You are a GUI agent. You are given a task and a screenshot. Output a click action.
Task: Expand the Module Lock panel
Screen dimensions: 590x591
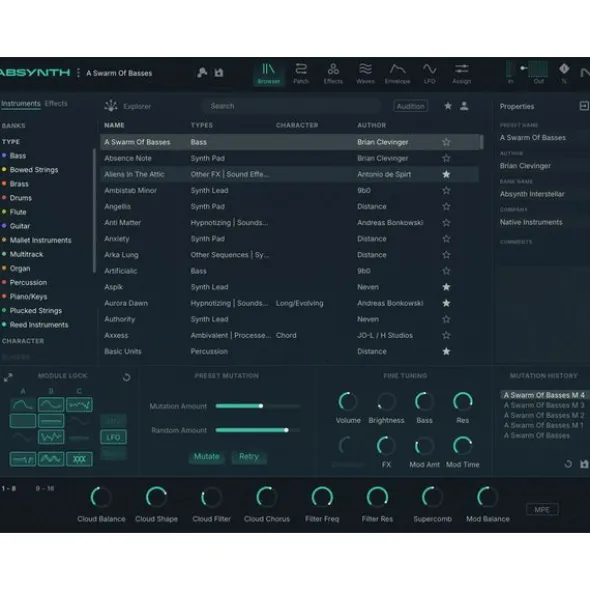point(8,377)
